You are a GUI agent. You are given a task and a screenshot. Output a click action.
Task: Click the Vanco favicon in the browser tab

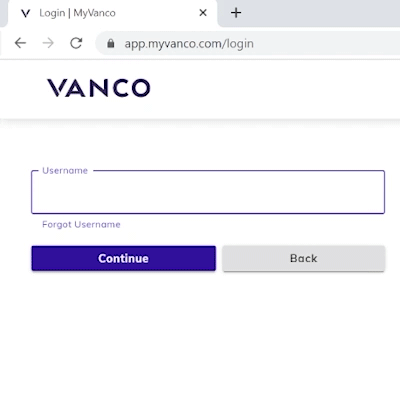click(x=25, y=13)
